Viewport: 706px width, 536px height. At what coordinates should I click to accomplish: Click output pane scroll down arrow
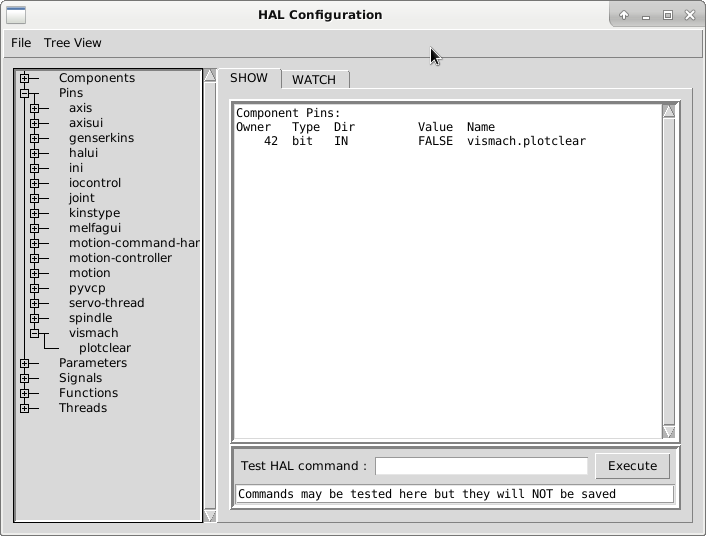coord(669,432)
